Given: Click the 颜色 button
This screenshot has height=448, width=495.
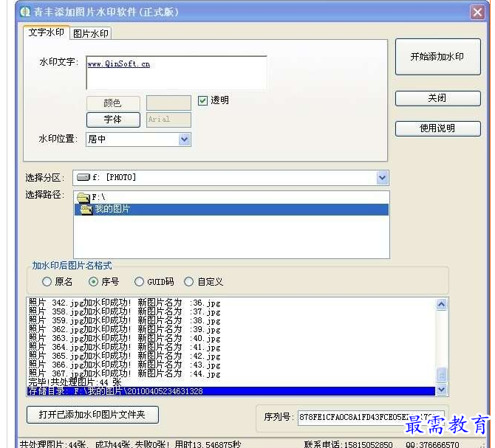Looking at the screenshot, I should click(113, 103).
